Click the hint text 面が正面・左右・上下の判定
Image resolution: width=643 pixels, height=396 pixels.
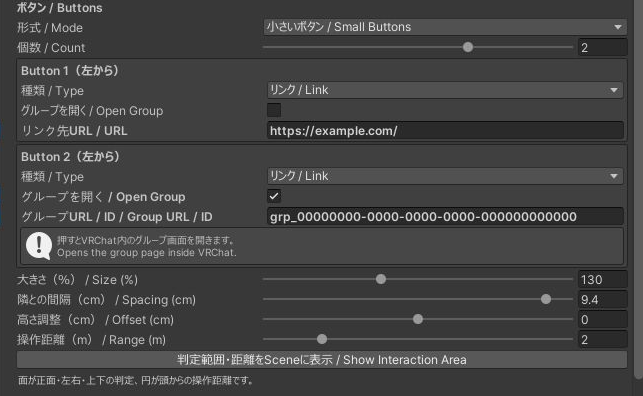click(135, 380)
